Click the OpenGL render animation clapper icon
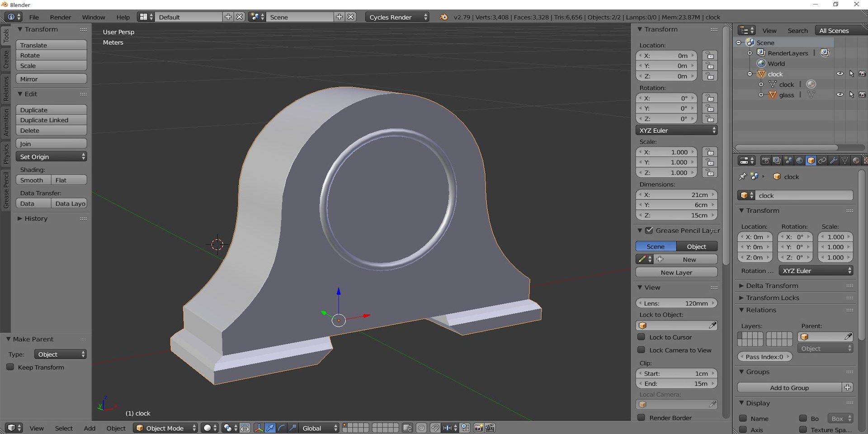 click(x=490, y=428)
